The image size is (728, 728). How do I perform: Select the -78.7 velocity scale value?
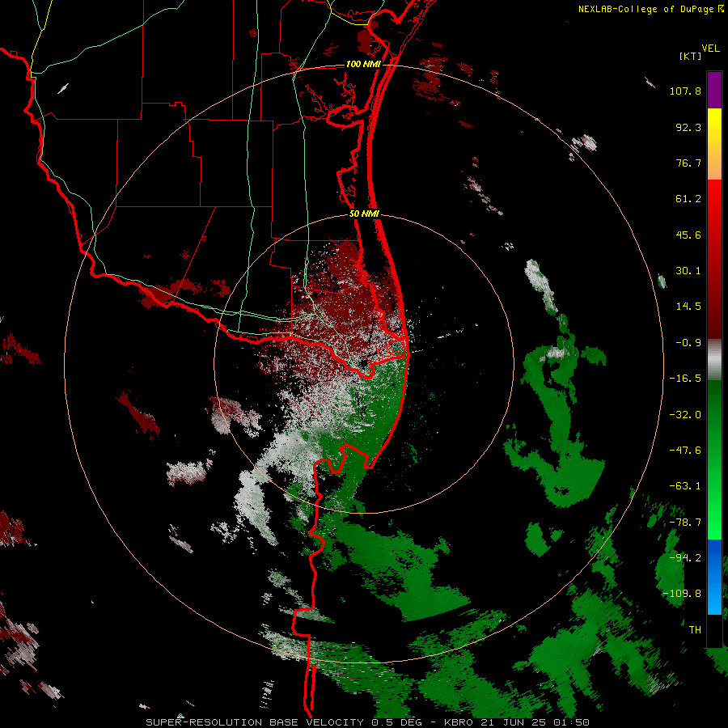(685, 523)
